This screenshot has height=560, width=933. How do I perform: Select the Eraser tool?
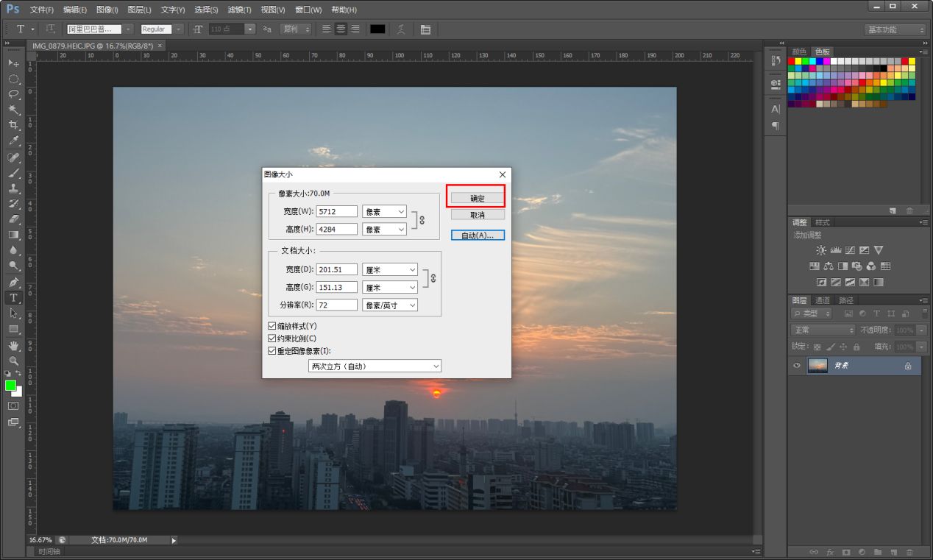click(13, 219)
